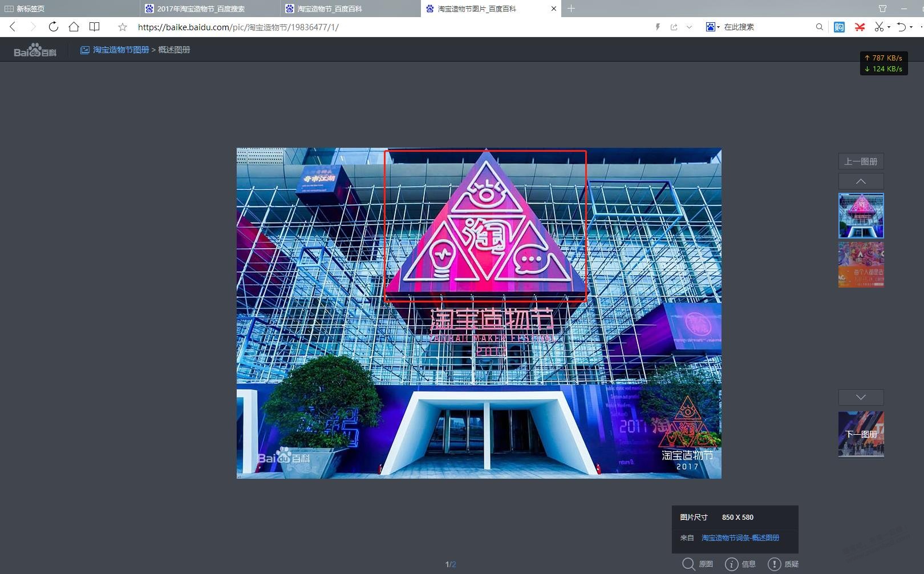
Task: Close the 淘宝造物节图片 tab
Action: [553, 9]
